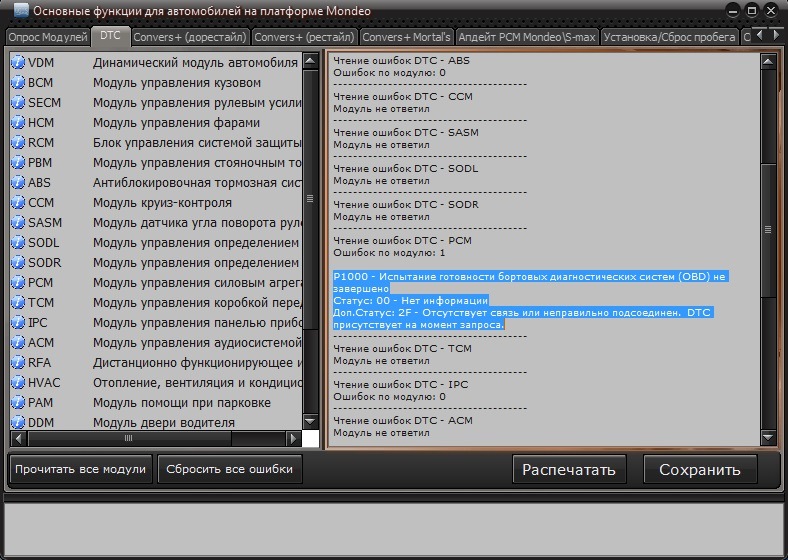Click the info icon beside PBM
Screen dimensions: 788x560
(18, 163)
